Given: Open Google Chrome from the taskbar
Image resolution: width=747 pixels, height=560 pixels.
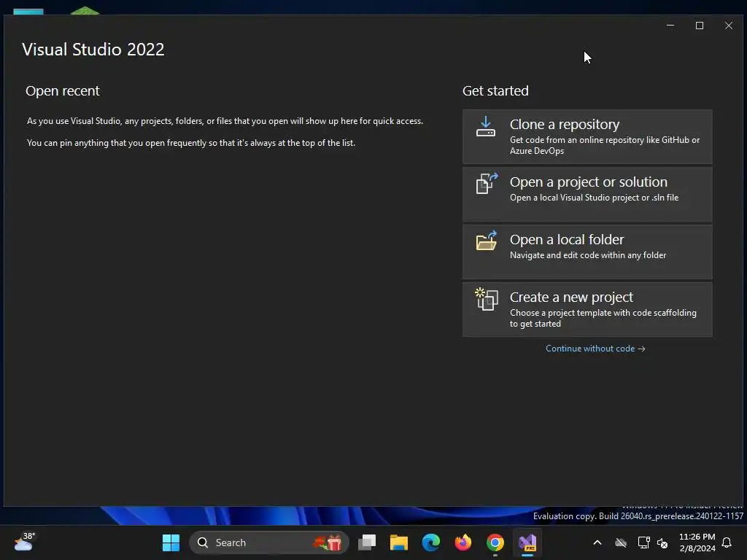Looking at the screenshot, I should 495,542.
